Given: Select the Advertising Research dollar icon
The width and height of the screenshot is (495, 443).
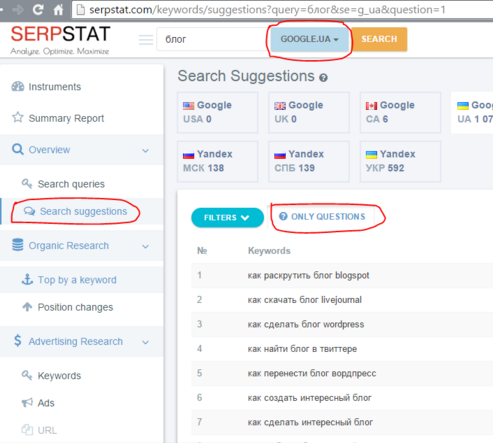Looking at the screenshot, I should tap(18, 340).
